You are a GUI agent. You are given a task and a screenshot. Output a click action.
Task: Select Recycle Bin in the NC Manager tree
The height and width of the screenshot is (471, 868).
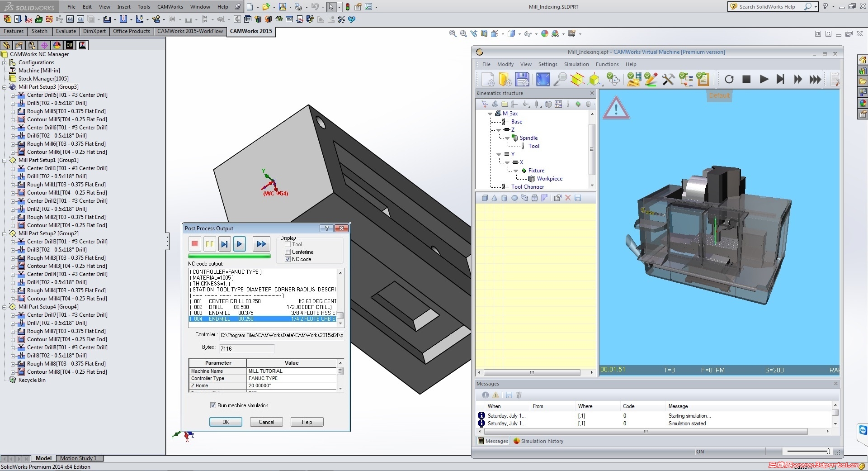coord(32,380)
